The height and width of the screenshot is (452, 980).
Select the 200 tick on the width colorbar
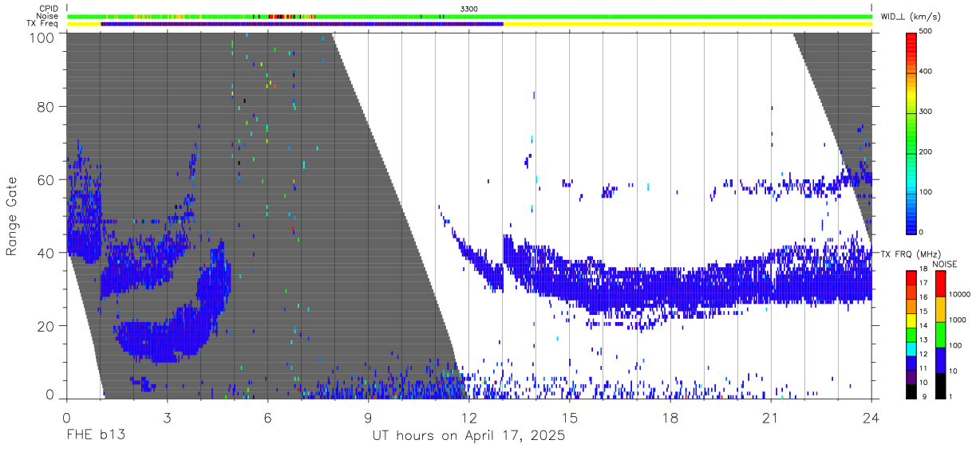click(927, 151)
